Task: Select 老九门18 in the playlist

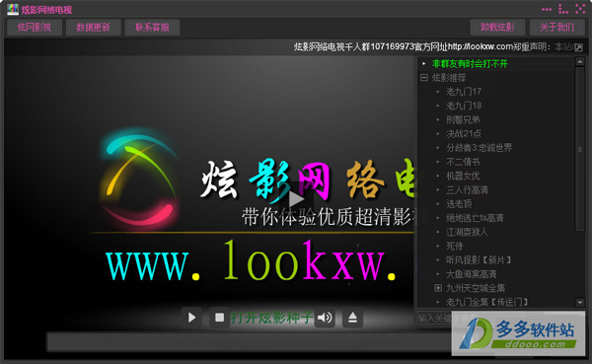Action: pos(464,106)
